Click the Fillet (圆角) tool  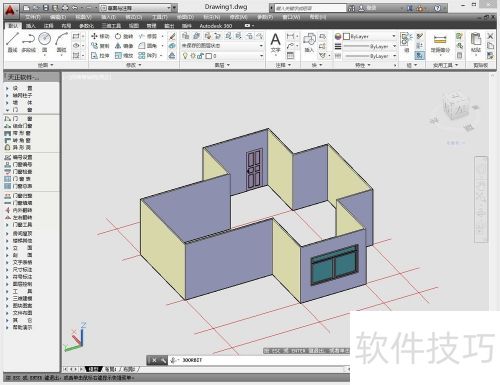pyautogui.click(x=148, y=46)
